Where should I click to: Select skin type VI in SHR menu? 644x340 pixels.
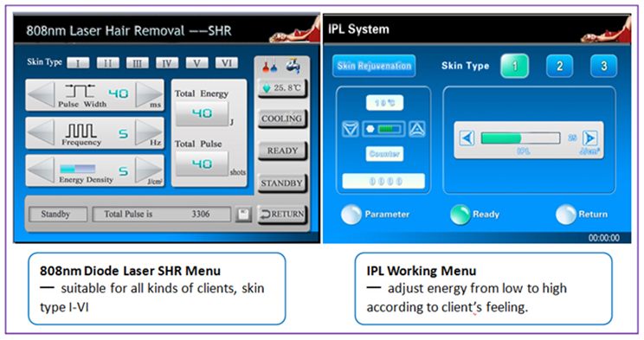coord(226,63)
